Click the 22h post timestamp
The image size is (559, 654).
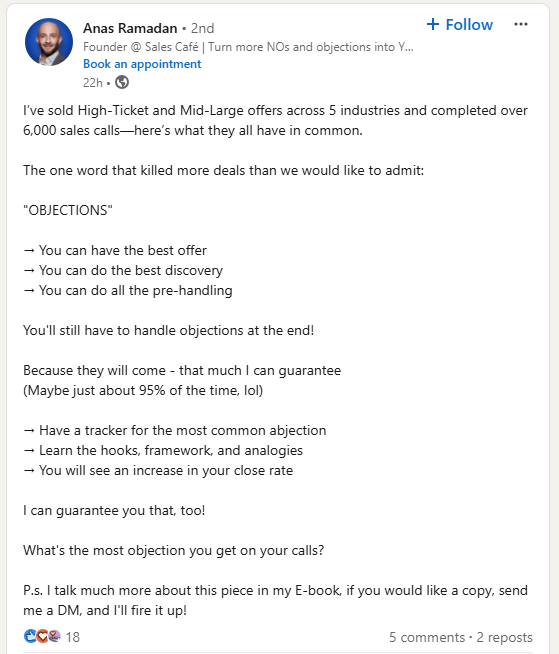pos(93,83)
